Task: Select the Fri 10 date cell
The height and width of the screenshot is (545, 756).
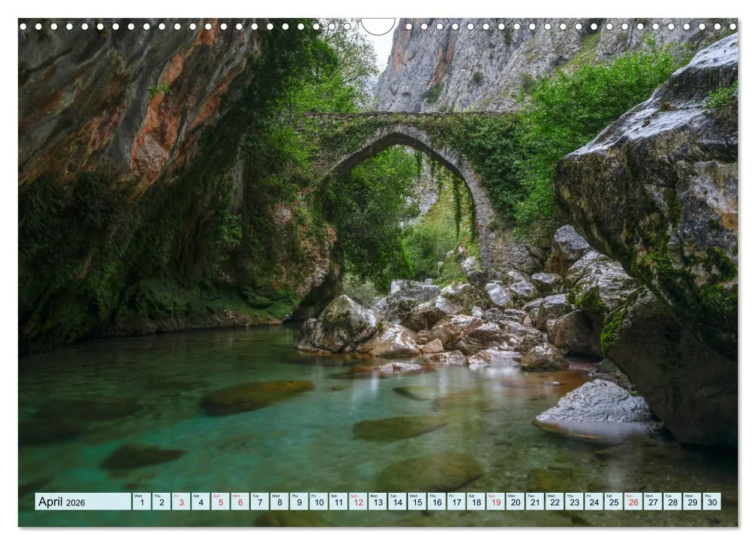Action: (319, 502)
